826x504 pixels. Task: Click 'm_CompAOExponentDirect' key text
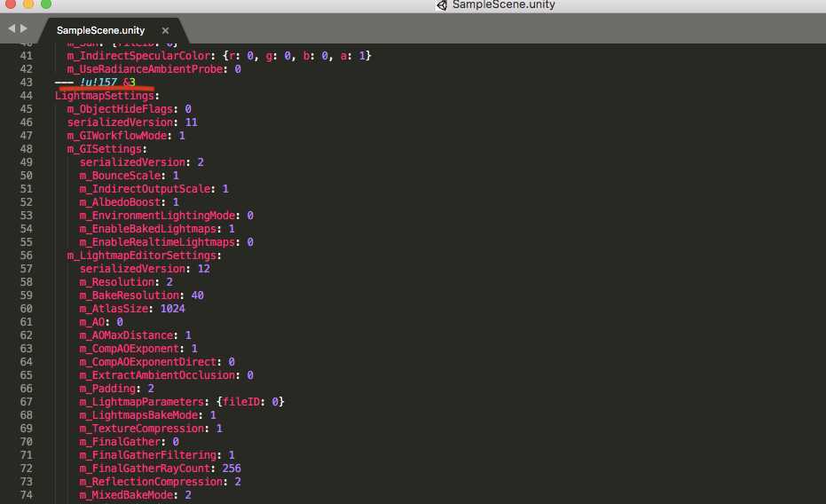(148, 362)
